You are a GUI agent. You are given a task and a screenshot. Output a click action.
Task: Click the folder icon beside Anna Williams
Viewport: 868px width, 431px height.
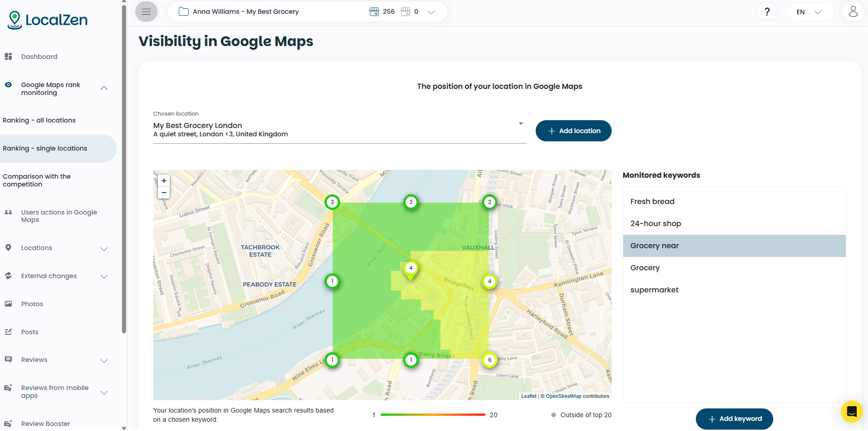click(x=184, y=12)
